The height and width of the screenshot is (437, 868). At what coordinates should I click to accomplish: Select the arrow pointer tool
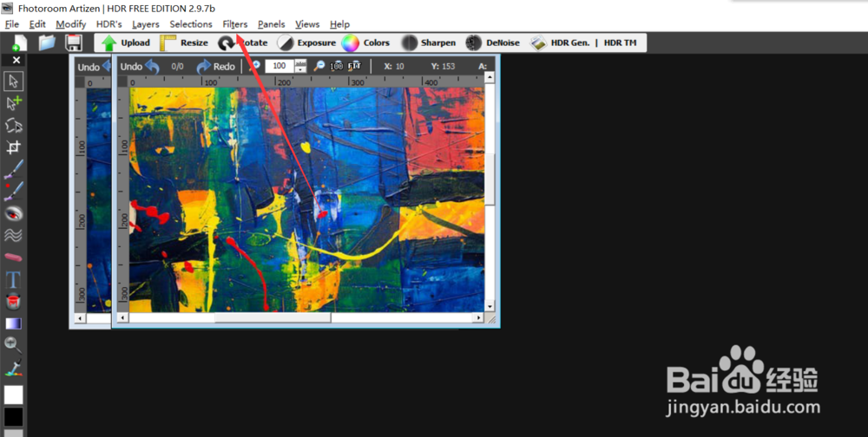pos(13,81)
